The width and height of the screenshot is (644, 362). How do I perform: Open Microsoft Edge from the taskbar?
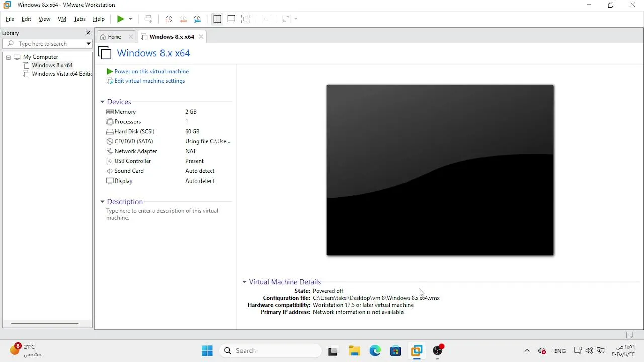(375, 351)
